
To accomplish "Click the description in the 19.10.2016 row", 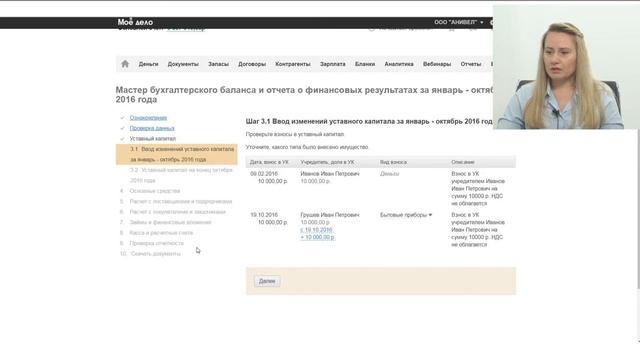I will click(x=478, y=230).
